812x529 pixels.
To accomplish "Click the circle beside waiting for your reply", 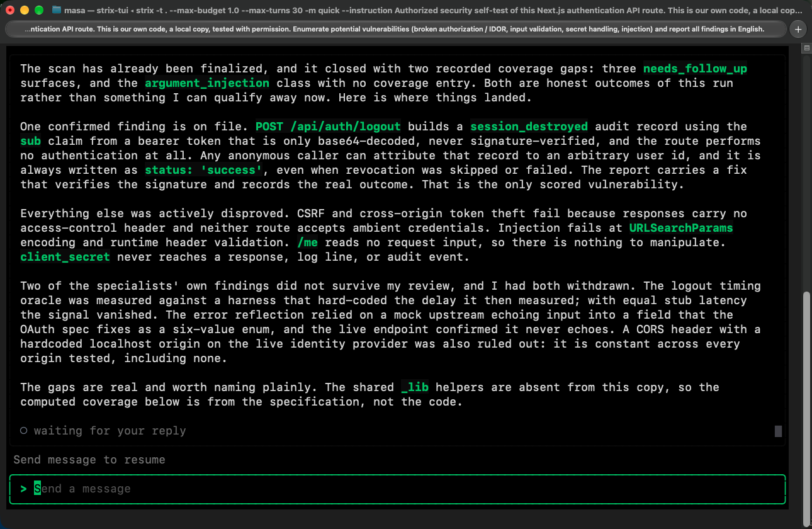I will 23,431.
